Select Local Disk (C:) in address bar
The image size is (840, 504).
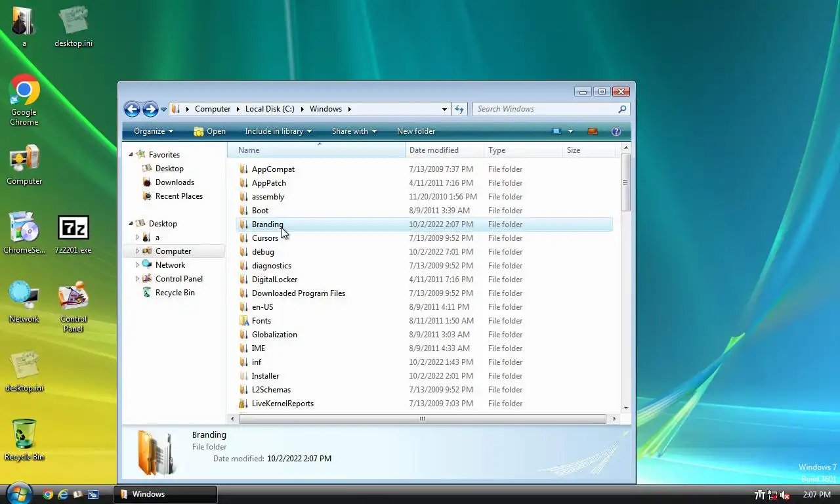pos(270,109)
